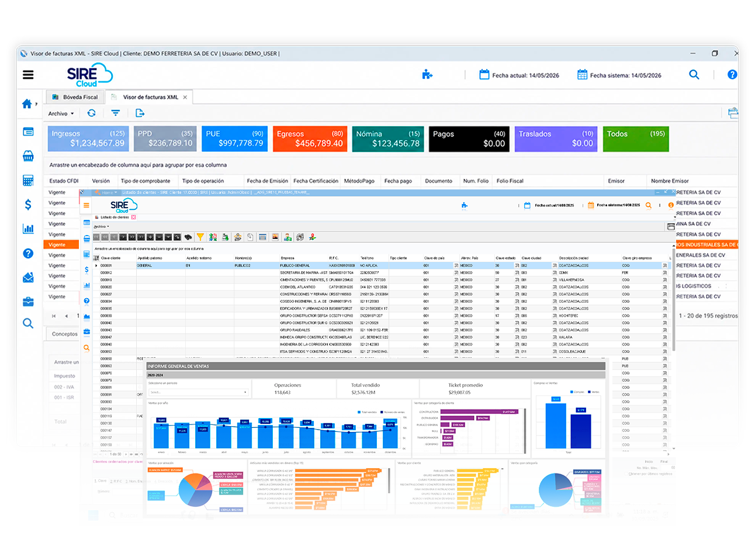
Task: Open the Fecha actual calendar control
Action: pos(519,75)
